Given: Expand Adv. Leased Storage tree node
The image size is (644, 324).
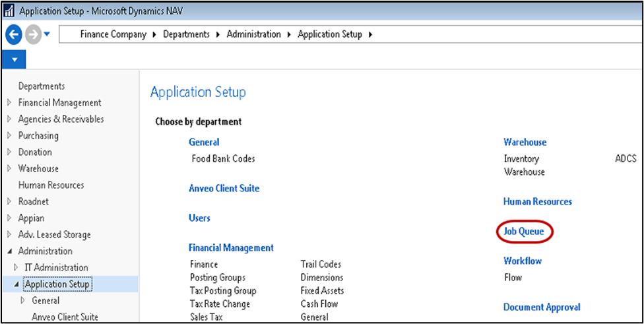Looking at the screenshot, I should [9, 235].
